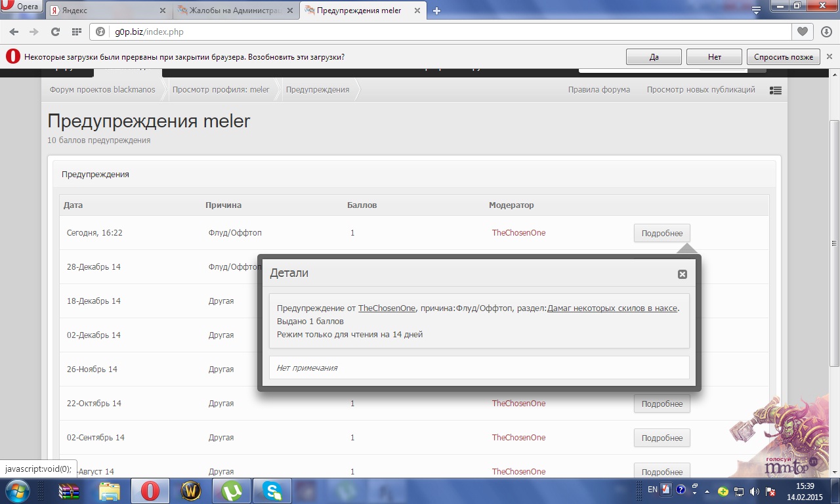This screenshot has height=504, width=840.
Task: Launch World of Warcraft from taskbar
Action: [x=191, y=490]
